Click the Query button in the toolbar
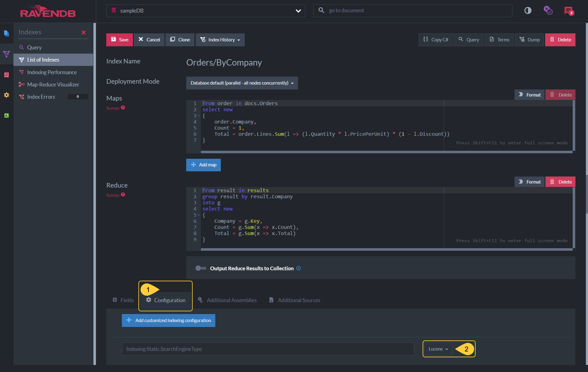The image size is (588, 372). click(x=469, y=40)
